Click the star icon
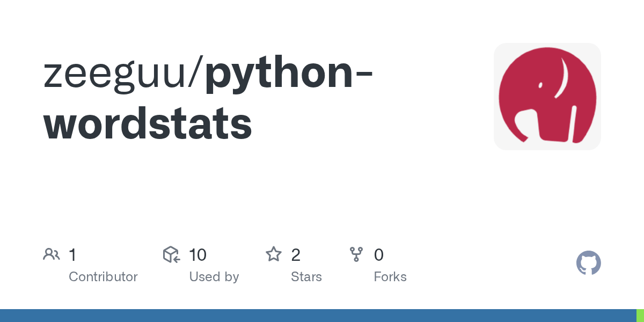644x322 pixels. tap(274, 254)
